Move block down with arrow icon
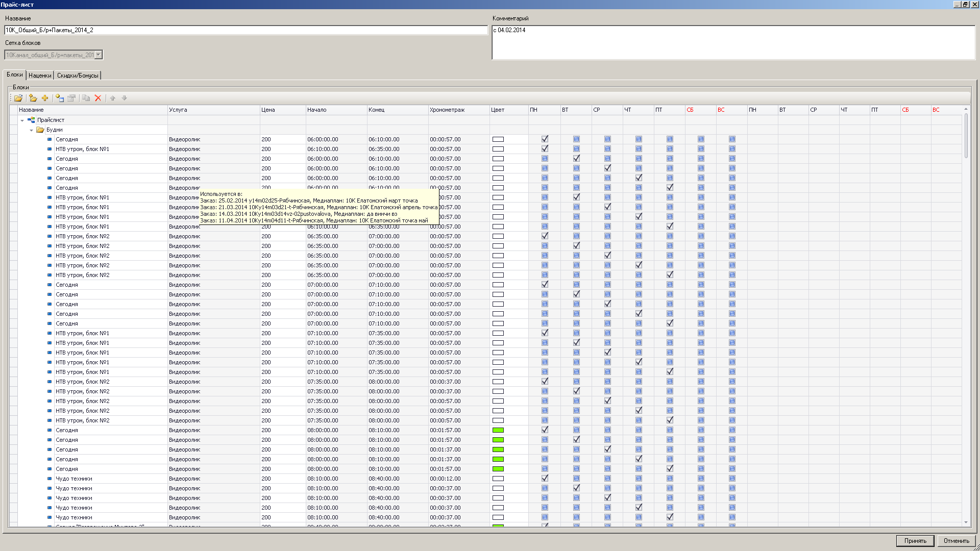This screenshot has width=980, height=551. tap(124, 98)
